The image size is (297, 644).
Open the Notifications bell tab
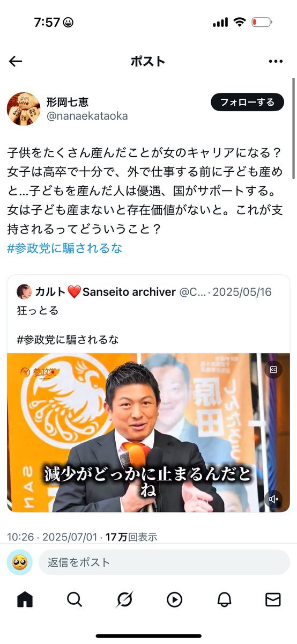coord(224,599)
